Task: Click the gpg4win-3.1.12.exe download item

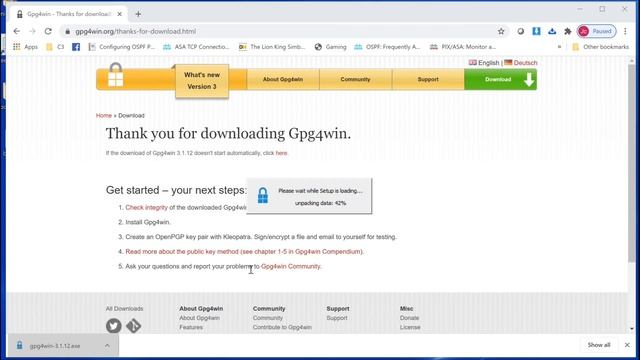Action: [x=55, y=346]
